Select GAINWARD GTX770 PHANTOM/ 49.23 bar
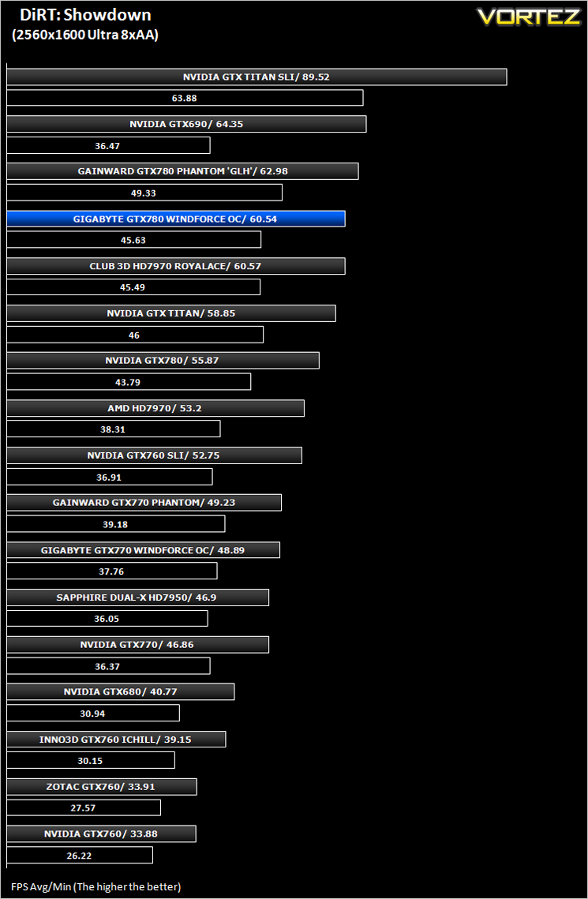Screen dimensions: 588x899 click(144, 503)
